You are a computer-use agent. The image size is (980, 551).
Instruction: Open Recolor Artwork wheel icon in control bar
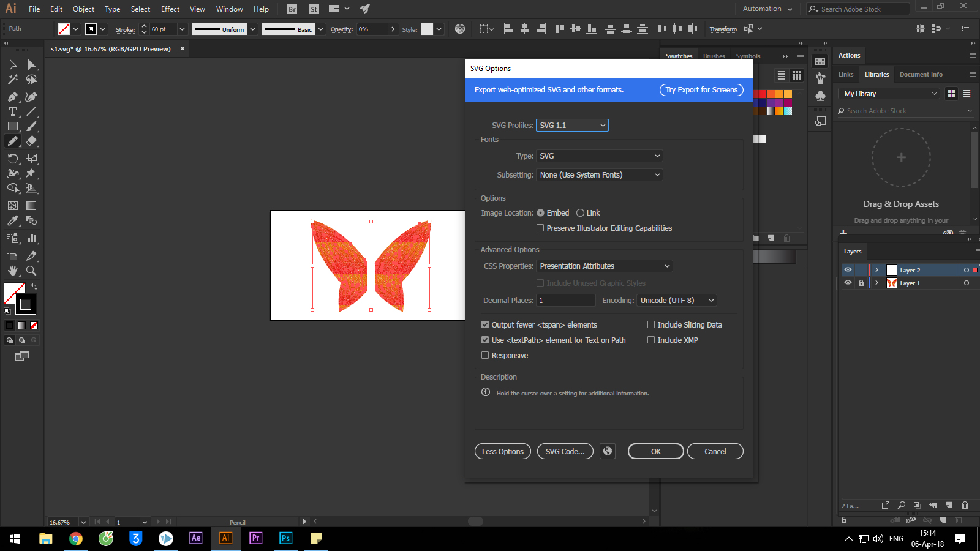pos(460,29)
